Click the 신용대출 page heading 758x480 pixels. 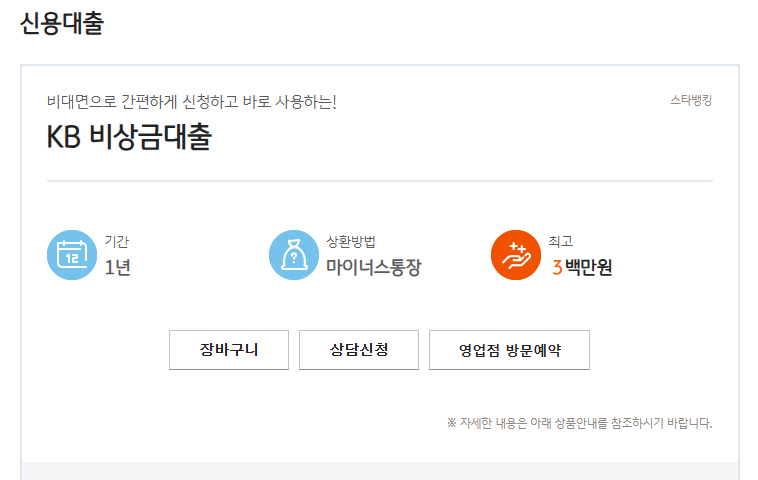tap(62, 24)
